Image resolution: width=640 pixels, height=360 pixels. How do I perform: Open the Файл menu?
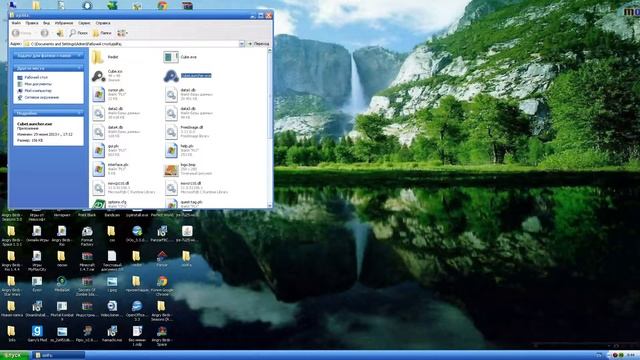click(x=16, y=23)
